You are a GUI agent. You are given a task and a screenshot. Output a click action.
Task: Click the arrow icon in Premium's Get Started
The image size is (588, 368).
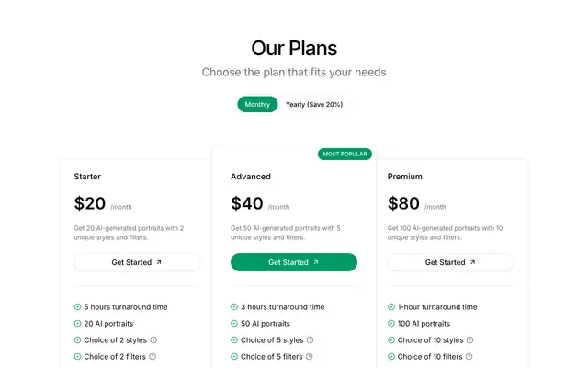click(472, 262)
